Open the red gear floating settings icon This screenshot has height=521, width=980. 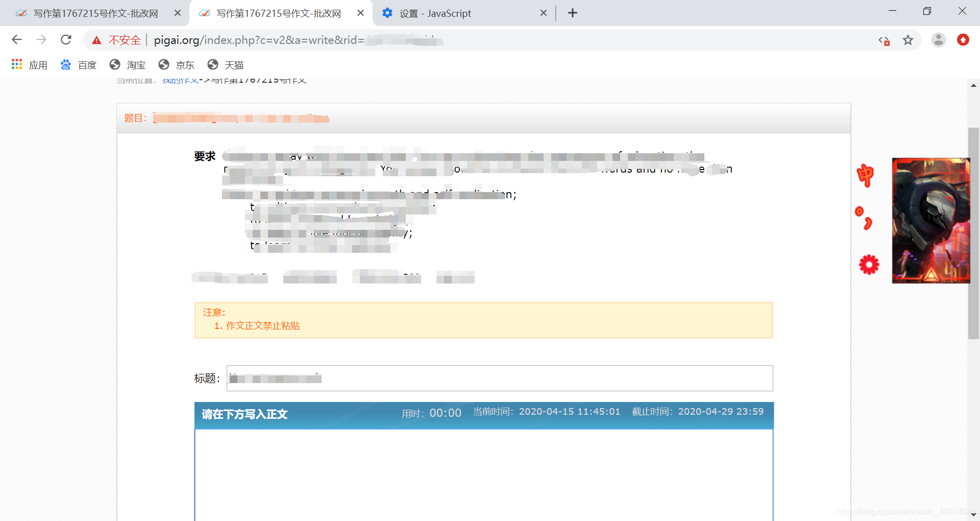pyautogui.click(x=869, y=265)
